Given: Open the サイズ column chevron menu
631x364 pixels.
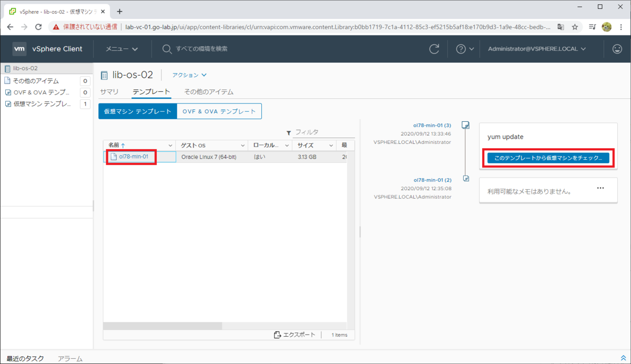Looking at the screenshot, I should coord(331,145).
